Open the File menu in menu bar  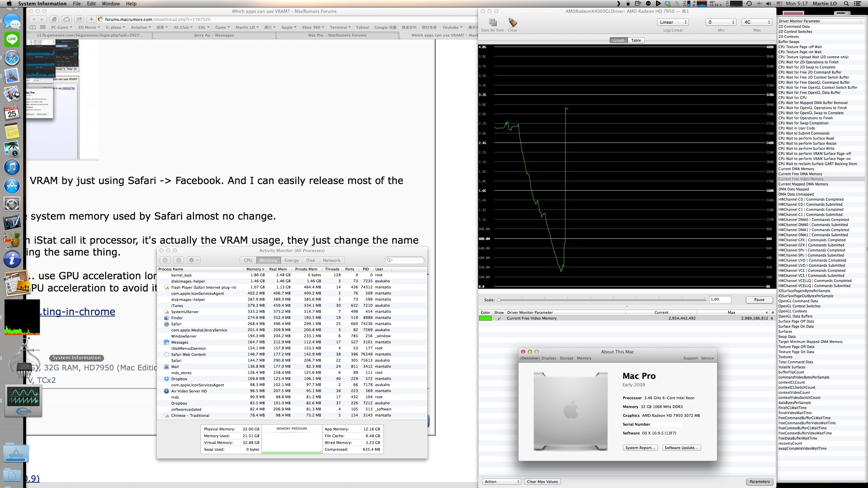[77, 4]
